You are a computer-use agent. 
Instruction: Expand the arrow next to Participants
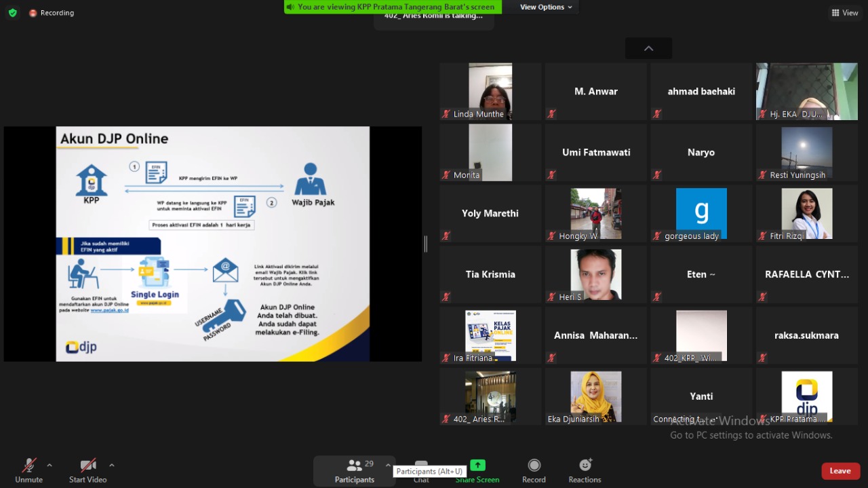click(x=388, y=466)
